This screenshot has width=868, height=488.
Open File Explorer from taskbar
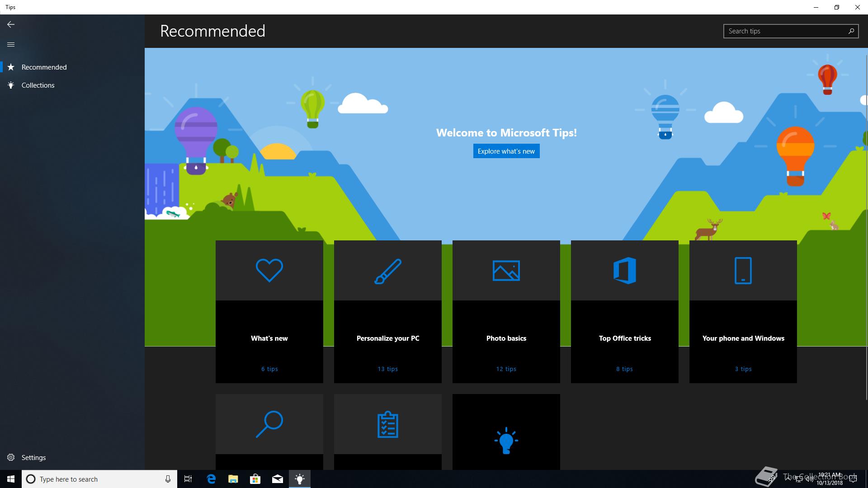tap(233, 479)
